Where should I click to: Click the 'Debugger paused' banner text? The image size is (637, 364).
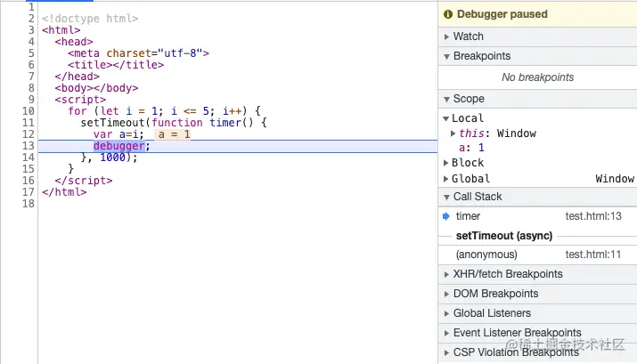pos(502,14)
